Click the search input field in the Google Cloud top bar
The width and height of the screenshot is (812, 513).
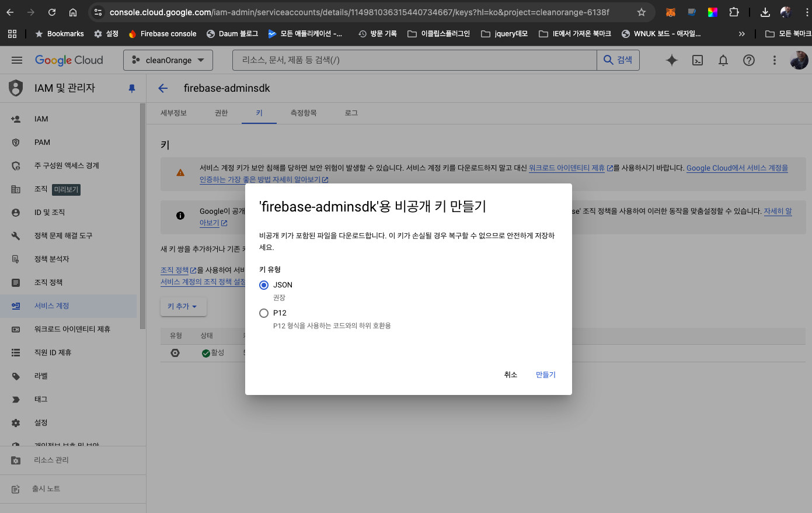click(x=414, y=60)
